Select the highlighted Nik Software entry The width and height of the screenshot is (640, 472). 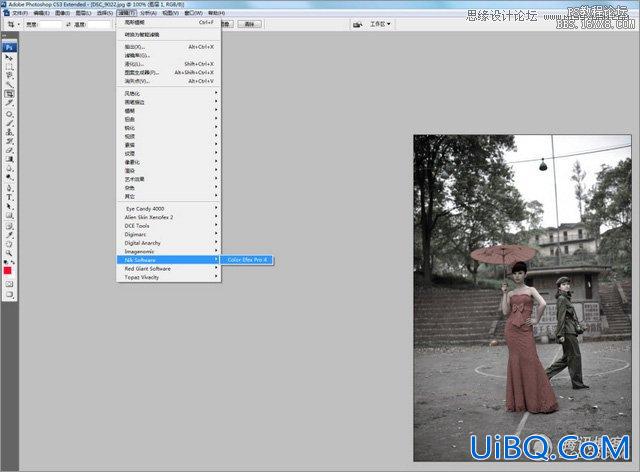click(x=169, y=260)
